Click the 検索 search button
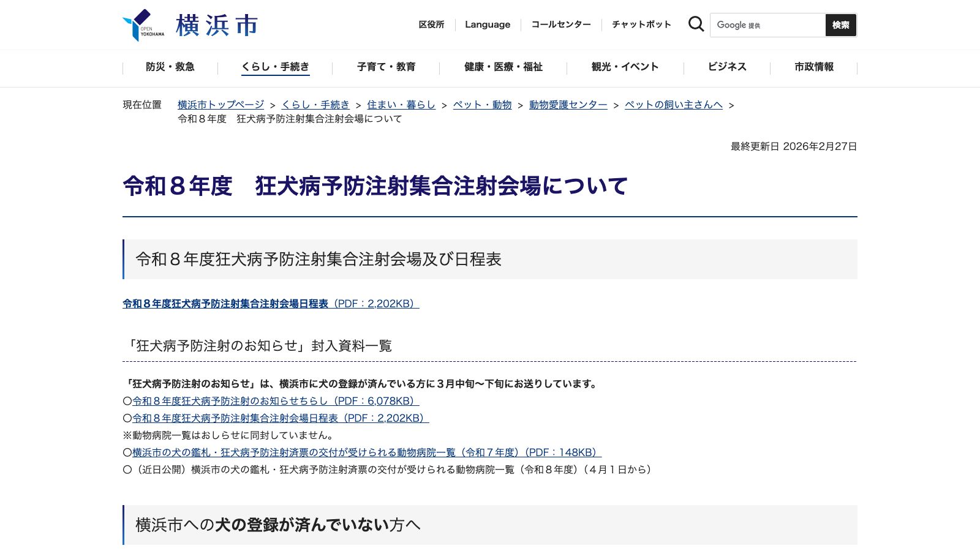The width and height of the screenshot is (980, 551). [x=841, y=25]
